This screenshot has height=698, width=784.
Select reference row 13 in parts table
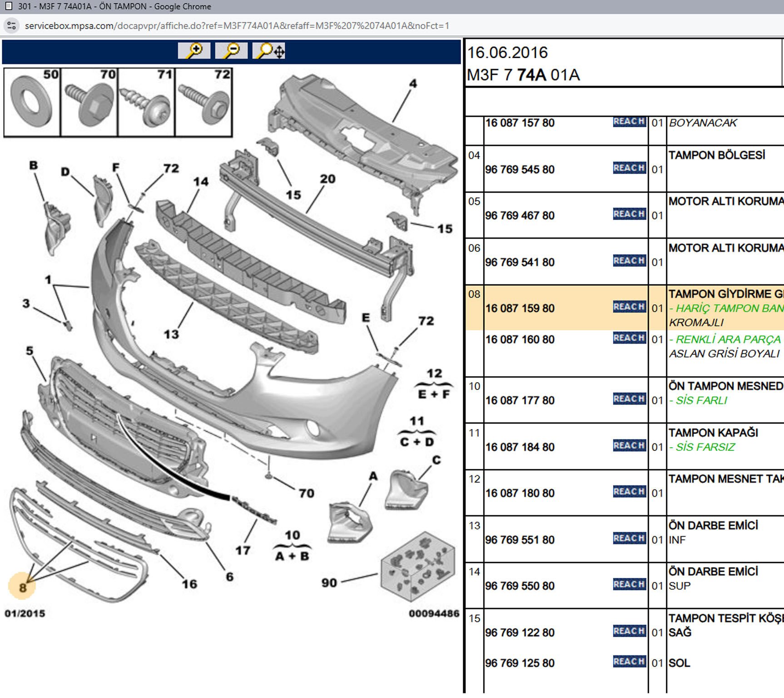click(474, 526)
